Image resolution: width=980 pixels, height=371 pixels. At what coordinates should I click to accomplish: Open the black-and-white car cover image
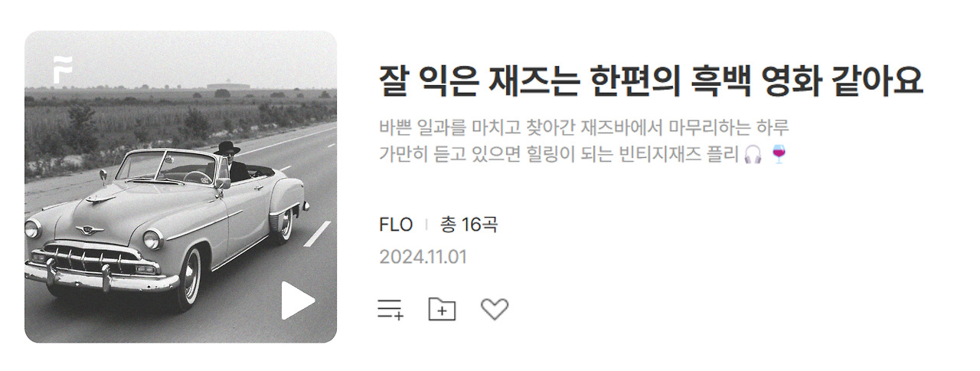(181, 187)
